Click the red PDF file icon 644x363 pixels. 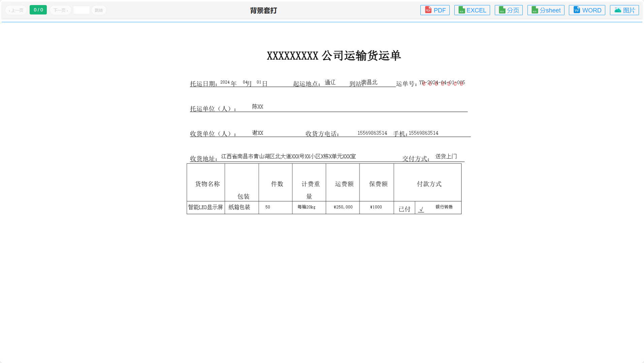click(428, 10)
